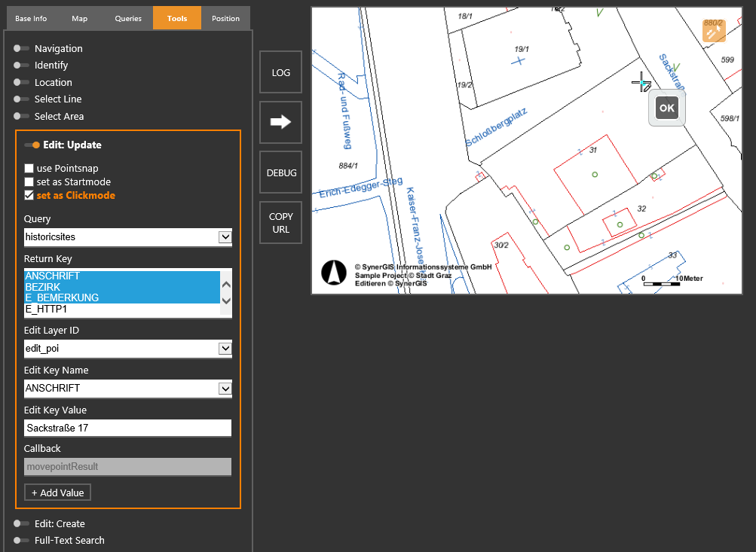Confirm the point placement with OK

666,108
